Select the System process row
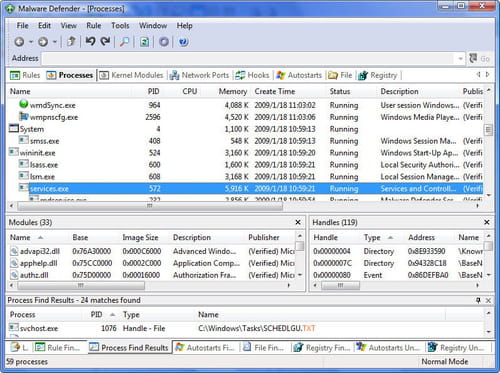The height and width of the screenshot is (373, 500). tap(246, 129)
